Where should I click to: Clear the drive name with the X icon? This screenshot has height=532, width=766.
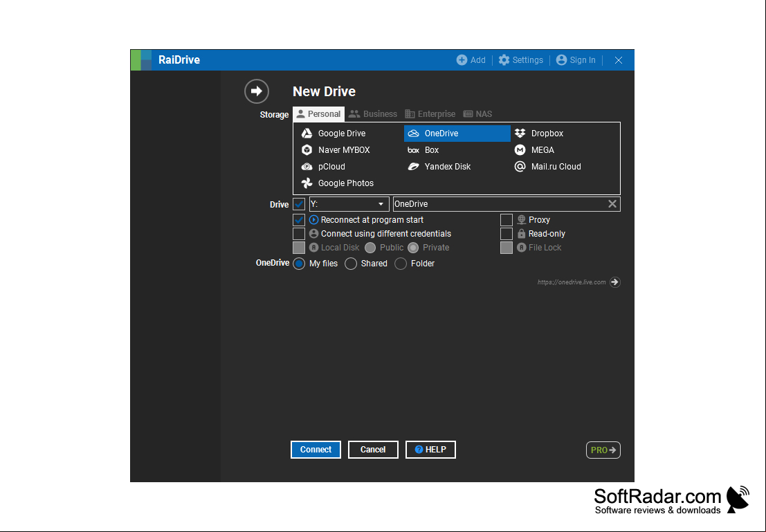(612, 203)
